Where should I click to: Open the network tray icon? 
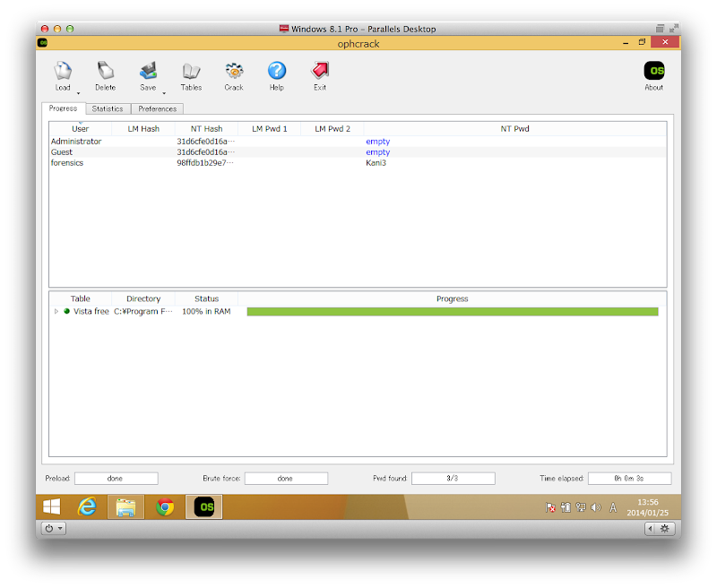click(x=581, y=507)
